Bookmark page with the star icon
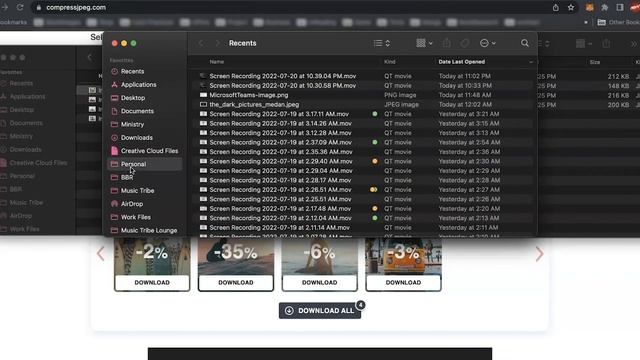This screenshot has width=640, height=360. 571,7
